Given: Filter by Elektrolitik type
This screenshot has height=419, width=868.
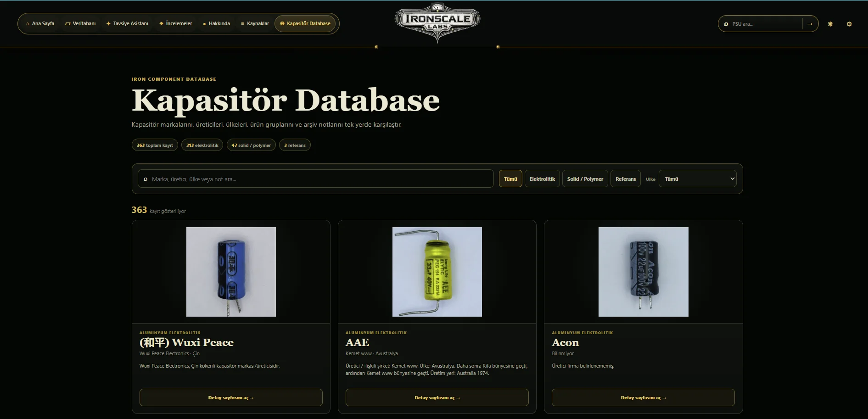Looking at the screenshot, I should pyautogui.click(x=542, y=179).
